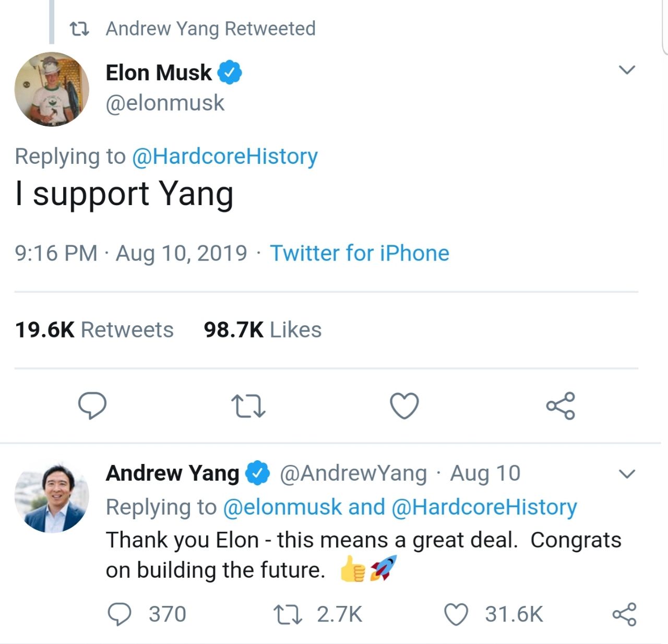Retweet Andrew Yang's thank you reply
The width and height of the screenshot is (668, 644).
pos(288,614)
